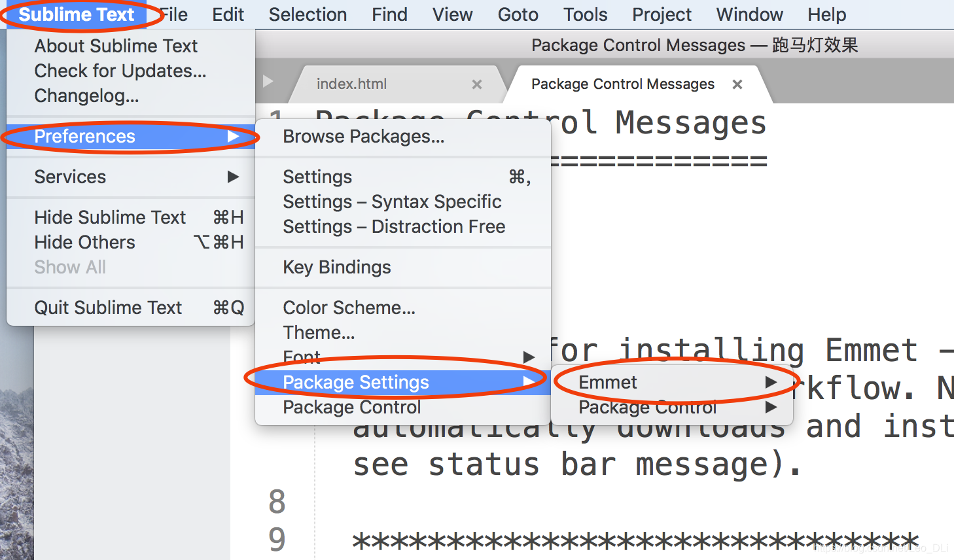Click the tab scroll arrow icon
The width and height of the screenshot is (954, 560).
pos(268,81)
